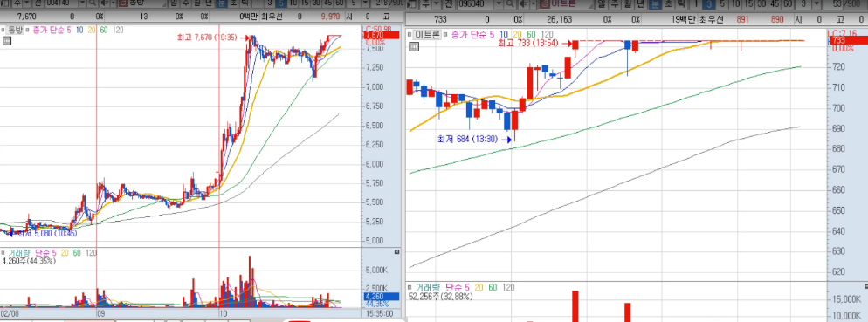Click small square marker before 이트론 legend label
Image resolution: width=868 pixels, height=322 pixels.
(410, 34)
